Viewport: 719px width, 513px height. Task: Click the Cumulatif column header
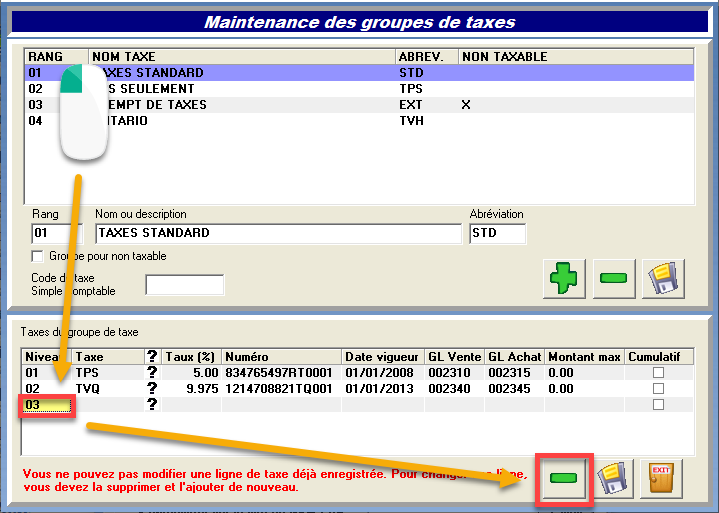[659, 356]
